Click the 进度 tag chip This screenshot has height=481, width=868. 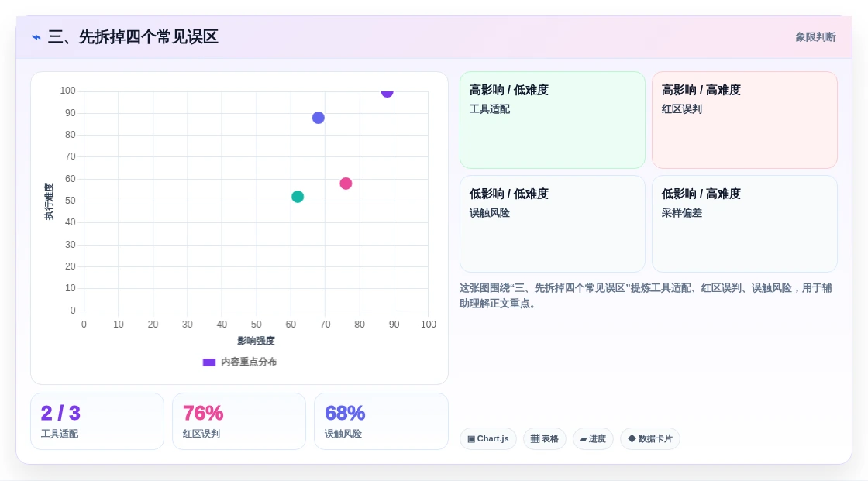pos(593,439)
